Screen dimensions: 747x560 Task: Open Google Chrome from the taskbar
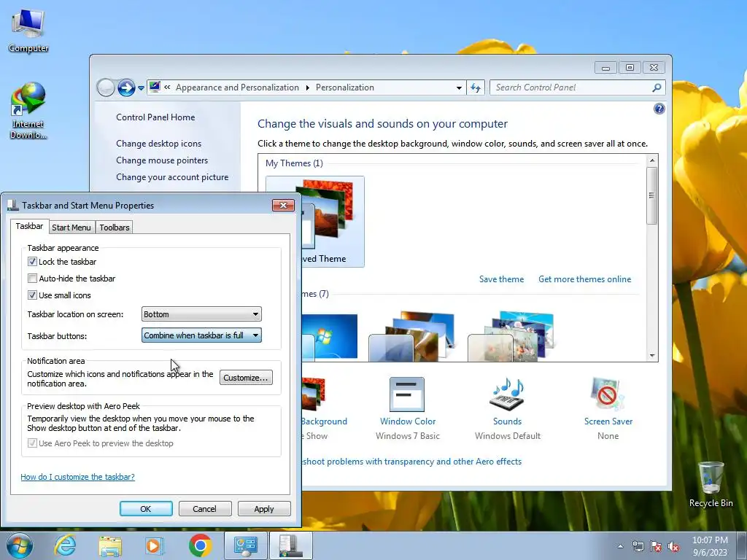pyautogui.click(x=200, y=545)
